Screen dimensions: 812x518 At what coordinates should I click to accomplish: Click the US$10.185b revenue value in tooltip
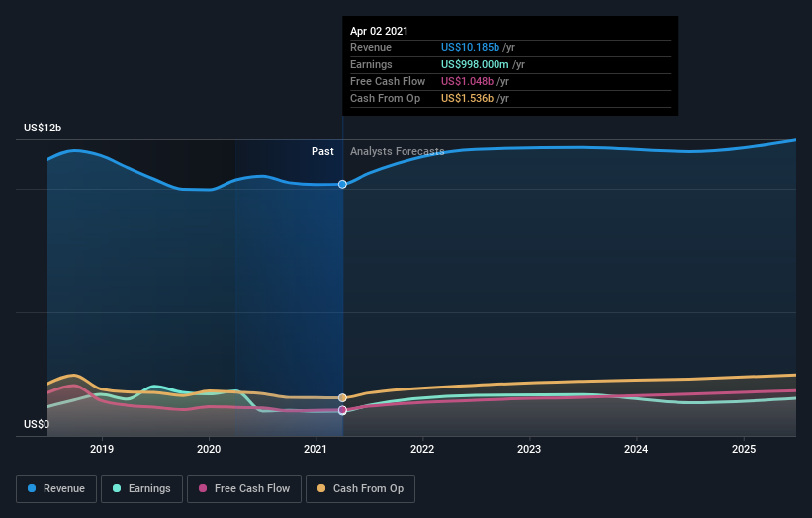click(x=470, y=47)
